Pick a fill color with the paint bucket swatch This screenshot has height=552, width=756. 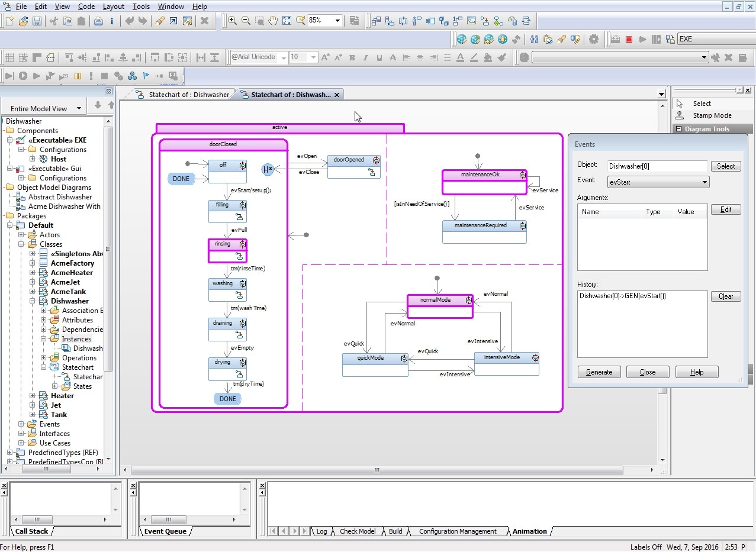click(488, 57)
